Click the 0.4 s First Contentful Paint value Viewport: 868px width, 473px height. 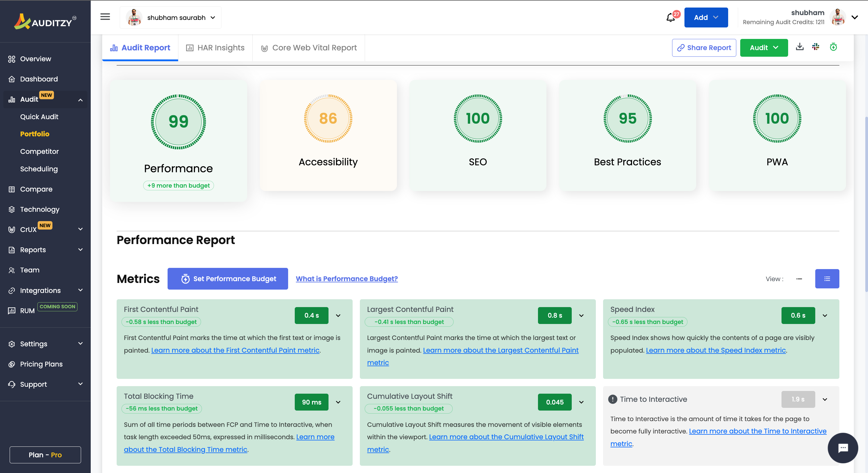tap(311, 316)
